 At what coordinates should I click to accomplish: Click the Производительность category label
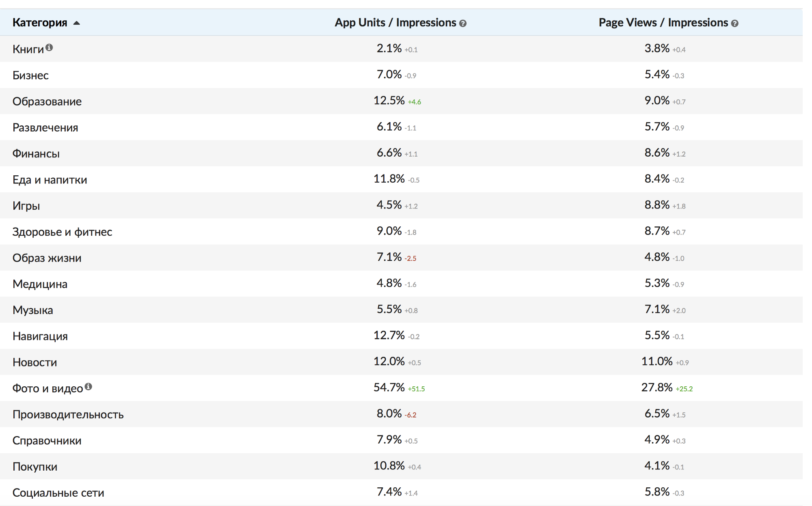coord(68,415)
